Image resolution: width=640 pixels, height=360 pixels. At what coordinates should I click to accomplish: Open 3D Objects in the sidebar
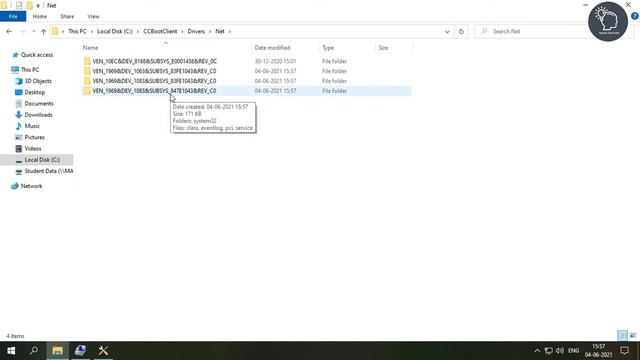[x=38, y=81]
